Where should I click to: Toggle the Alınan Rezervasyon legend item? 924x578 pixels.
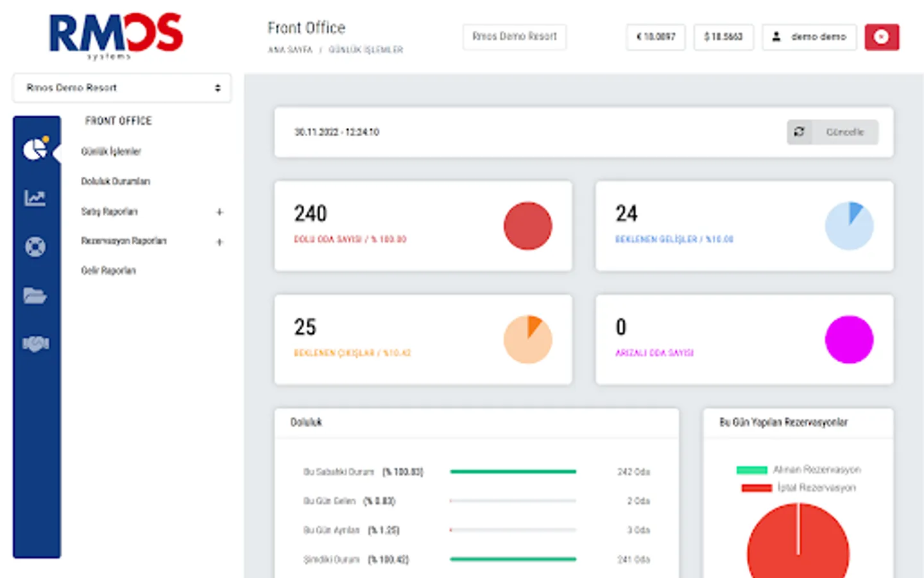(799, 470)
